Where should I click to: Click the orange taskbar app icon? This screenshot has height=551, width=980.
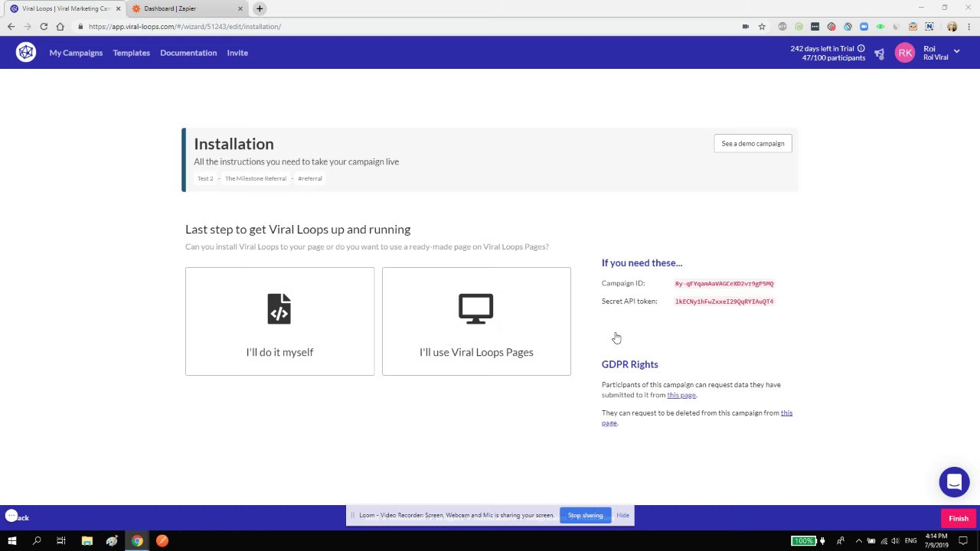pyautogui.click(x=162, y=541)
